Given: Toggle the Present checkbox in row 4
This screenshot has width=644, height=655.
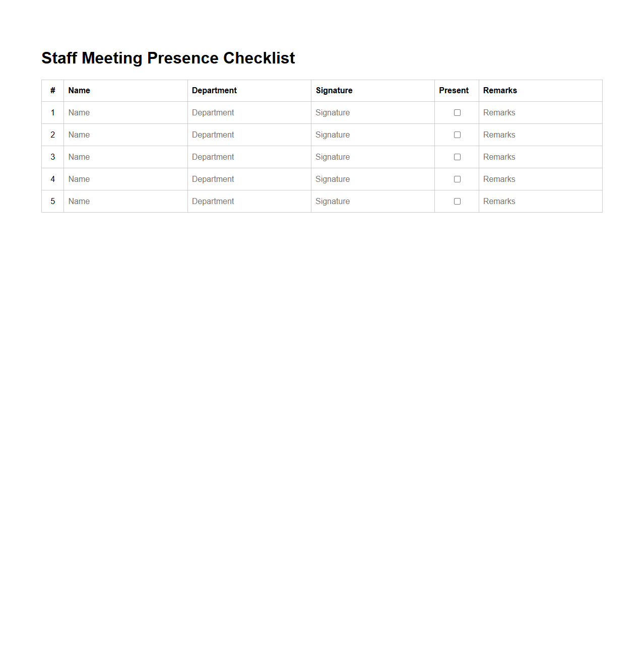Looking at the screenshot, I should point(457,179).
